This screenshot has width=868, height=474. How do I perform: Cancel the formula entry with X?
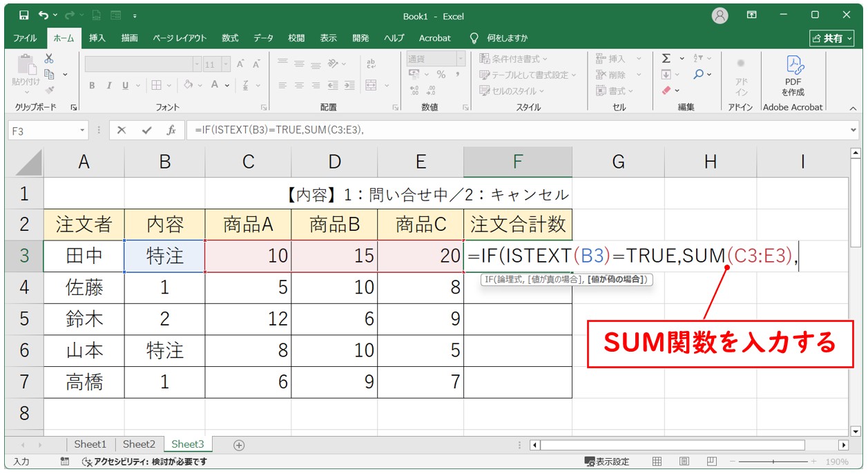pyautogui.click(x=122, y=130)
